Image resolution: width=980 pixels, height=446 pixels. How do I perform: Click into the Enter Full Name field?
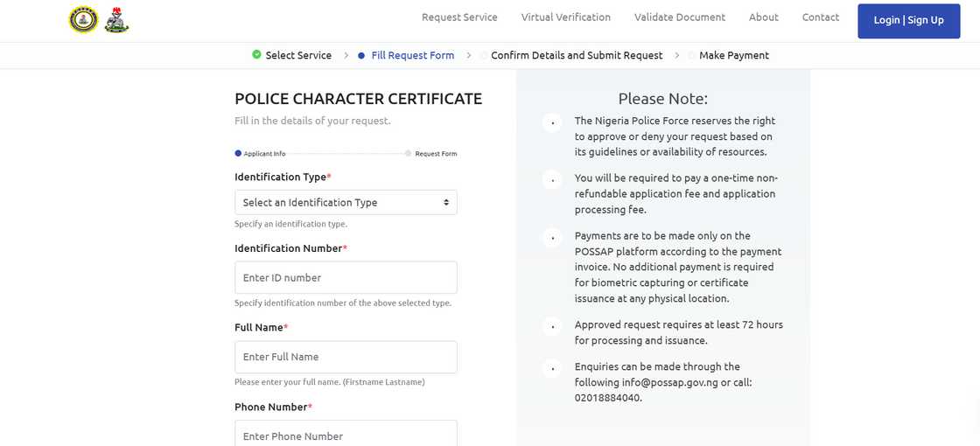(x=346, y=357)
